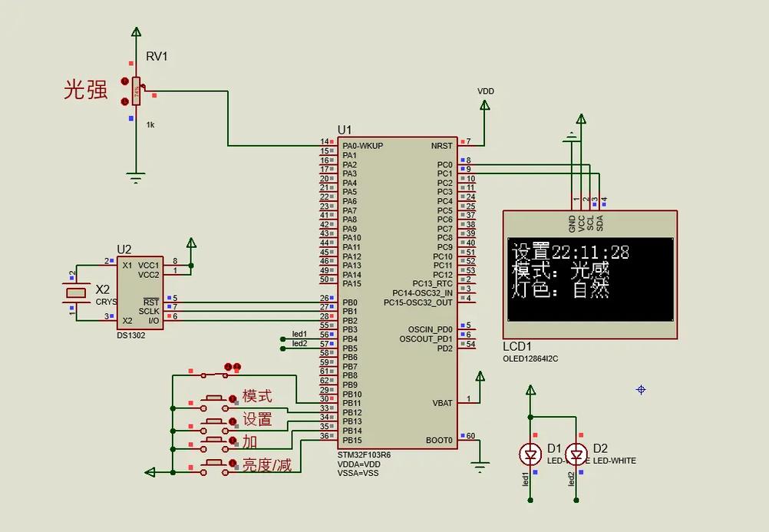Click power terminal above RV1
Viewport: 769px width, 532px height.
[137, 32]
